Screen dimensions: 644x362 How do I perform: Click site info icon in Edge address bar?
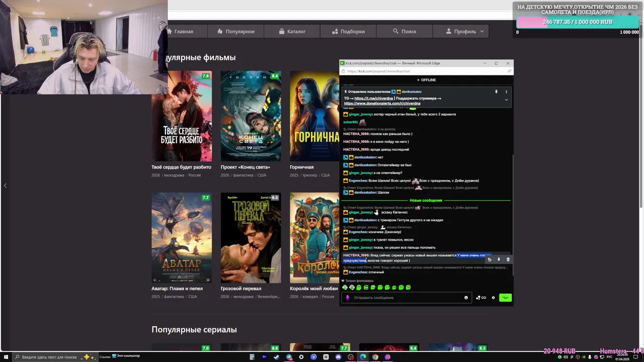pyautogui.click(x=343, y=71)
